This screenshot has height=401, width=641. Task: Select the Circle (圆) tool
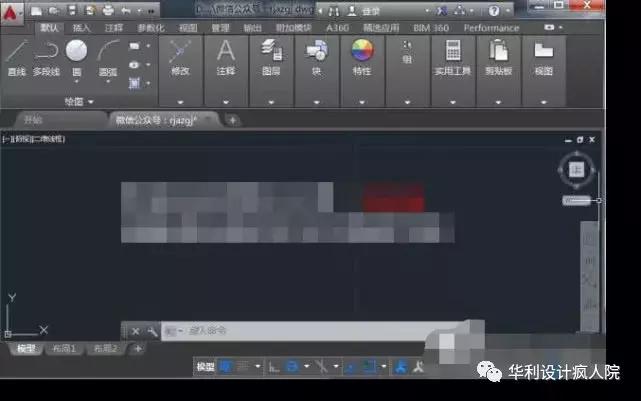click(x=76, y=58)
